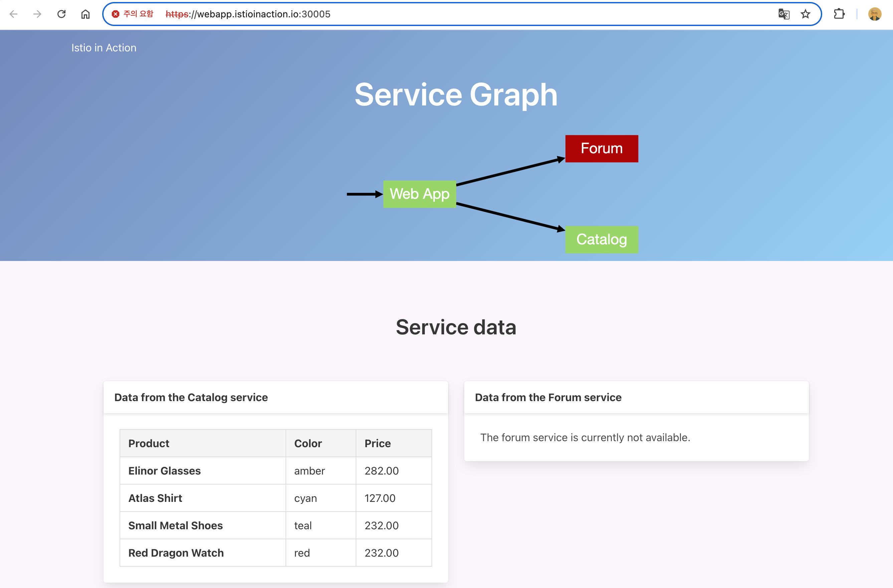Image resolution: width=893 pixels, height=588 pixels.
Task: Click the browser back arrow
Action: coord(13,14)
